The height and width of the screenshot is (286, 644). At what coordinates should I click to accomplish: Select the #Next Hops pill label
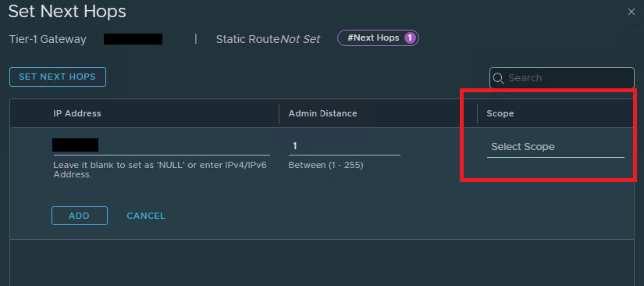tap(373, 38)
